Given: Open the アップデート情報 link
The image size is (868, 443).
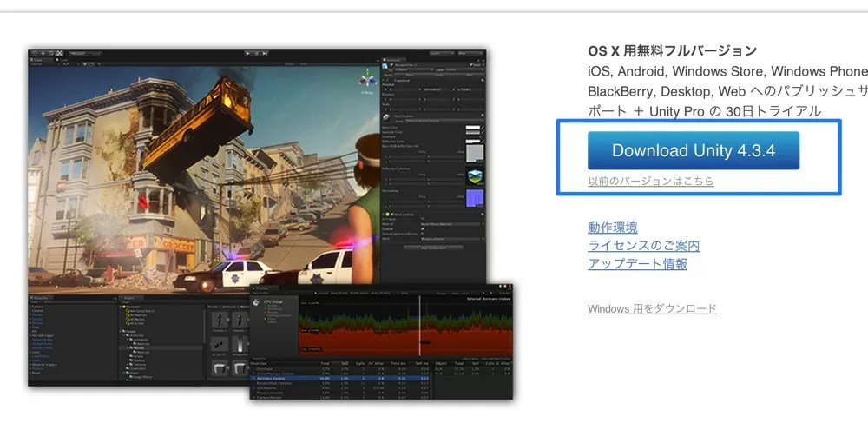Looking at the screenshot, I should [638, 263].
